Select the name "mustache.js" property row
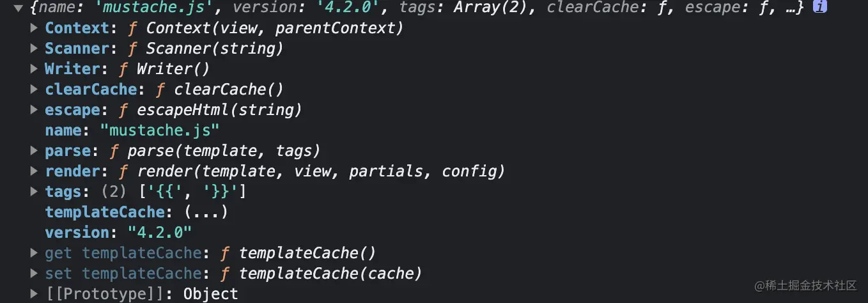The image size is (868, 303). [132, 130]
